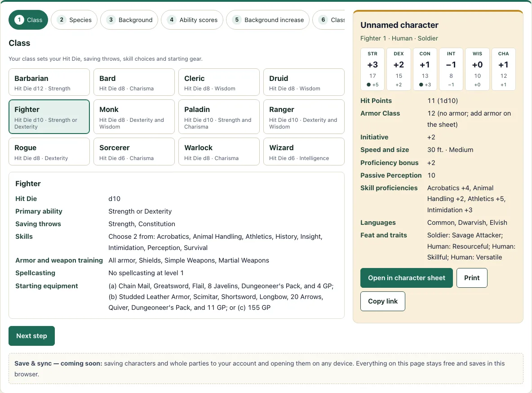The image size is (532, 393).
Task: Click the Armor Class label
Action: 380,113
